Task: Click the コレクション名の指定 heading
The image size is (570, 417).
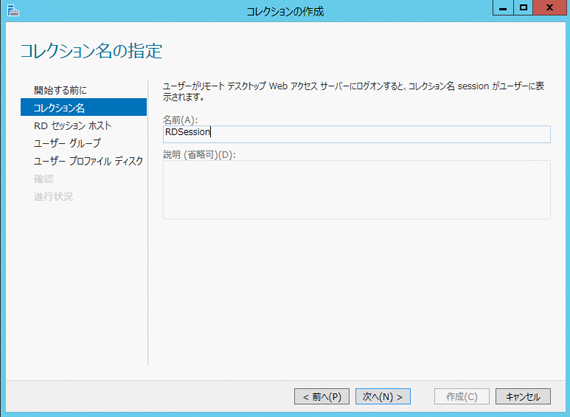Action: (x=91, y=51)
